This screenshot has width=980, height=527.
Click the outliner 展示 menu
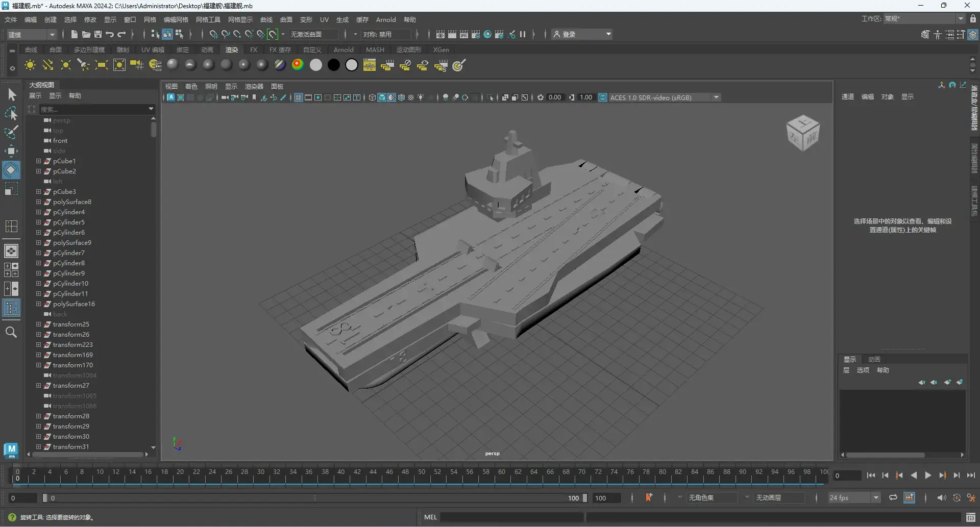(x=35, y=96)
